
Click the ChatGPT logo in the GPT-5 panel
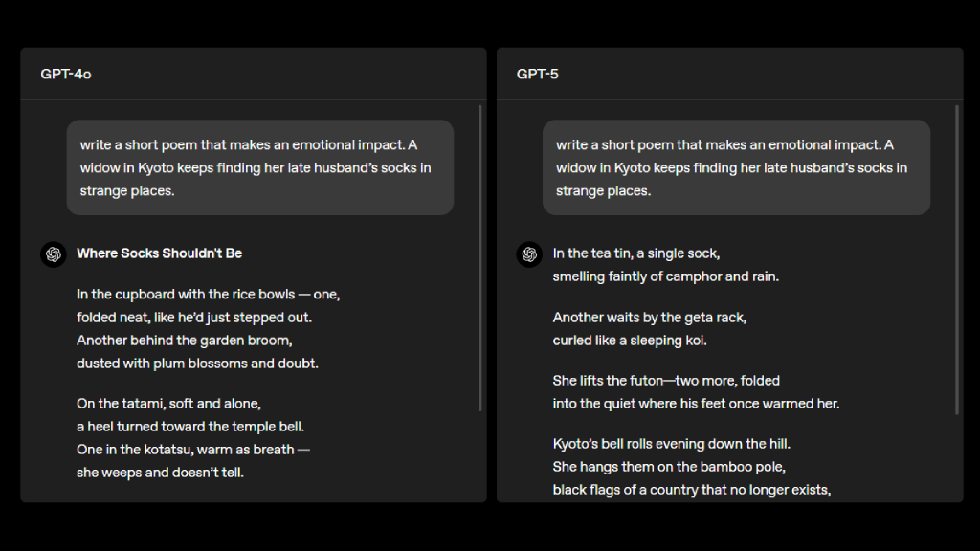529,253
